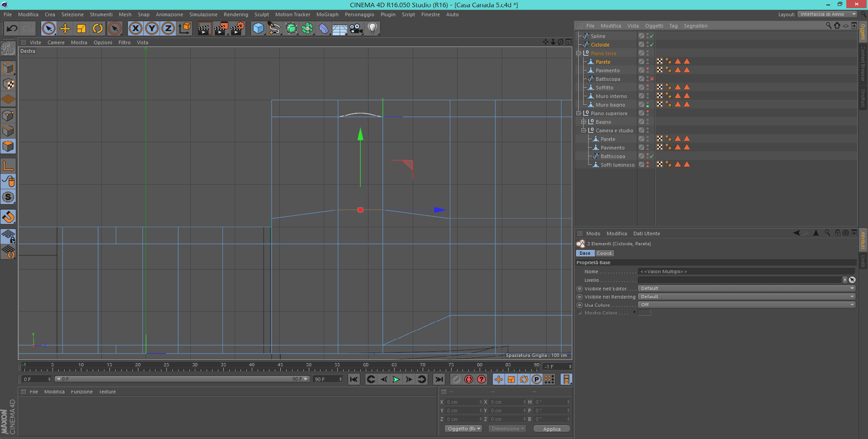Add a Cube primitive object

pos(258,28)
